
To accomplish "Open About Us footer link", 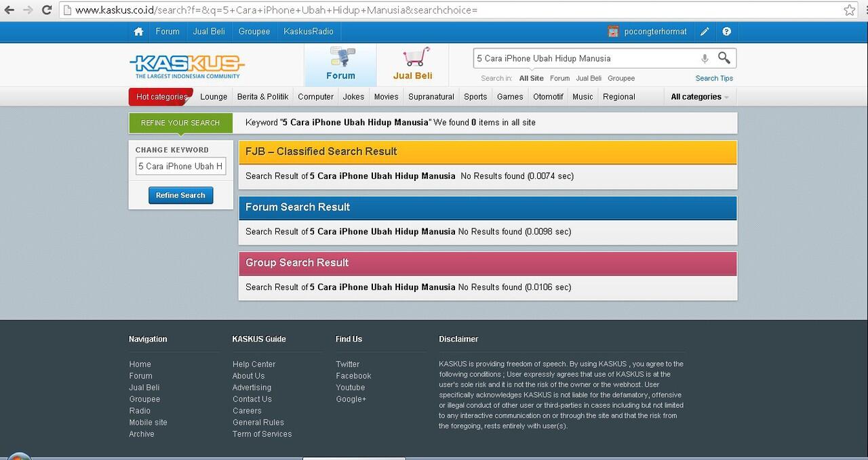I will [x=249, y=376].
